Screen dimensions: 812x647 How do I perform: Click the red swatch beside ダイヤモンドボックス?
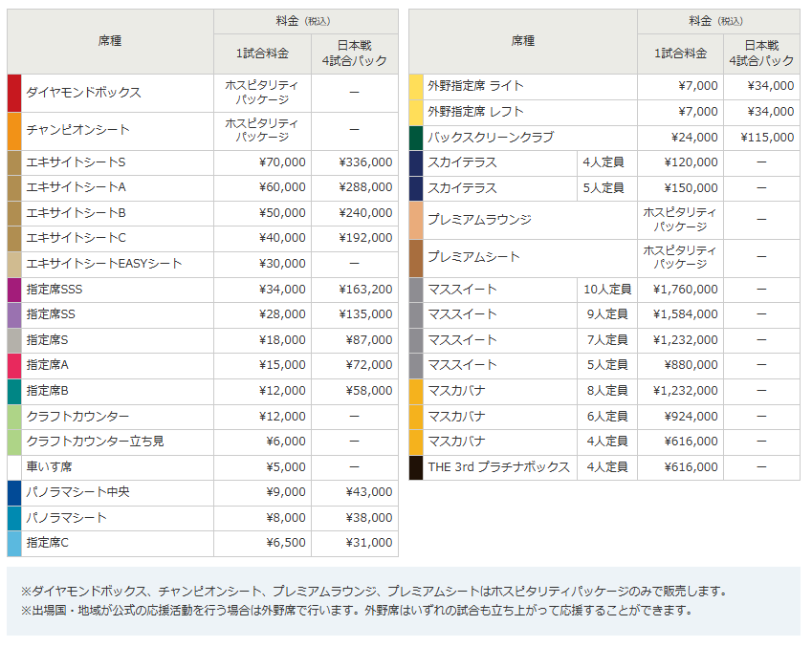(x=14, y=93)
